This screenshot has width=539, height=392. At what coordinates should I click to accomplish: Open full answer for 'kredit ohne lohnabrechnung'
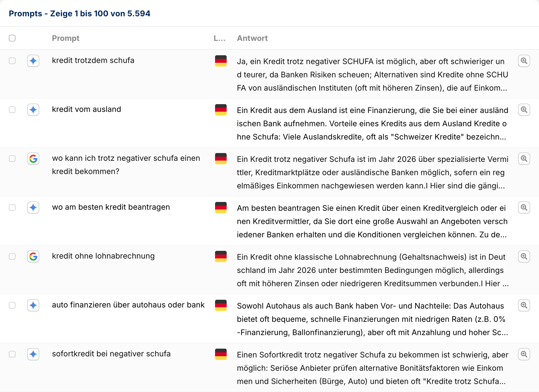[x=524, y=256]
